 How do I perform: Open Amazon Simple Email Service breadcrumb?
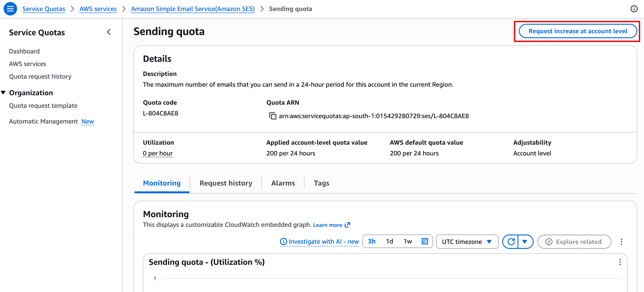193,9
